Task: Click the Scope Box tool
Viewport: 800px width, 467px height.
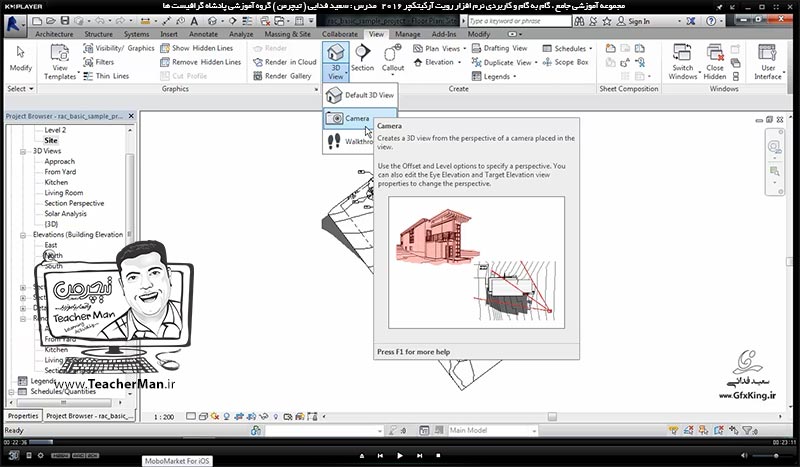Action: [x=566, y=62]
